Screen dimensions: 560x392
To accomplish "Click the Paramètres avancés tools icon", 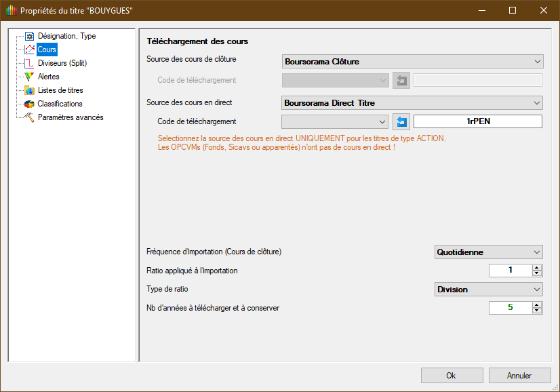I will [29, 117].
